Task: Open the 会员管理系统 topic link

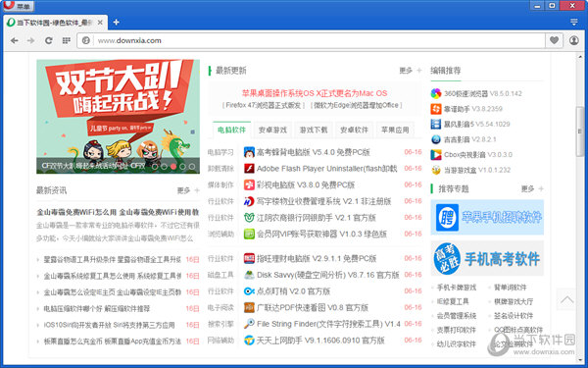Action: [x=457, y=316]
